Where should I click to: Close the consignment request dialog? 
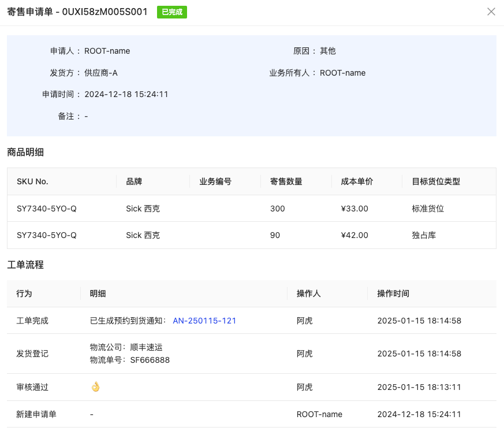pyautogui.click(x=491, y=12)
